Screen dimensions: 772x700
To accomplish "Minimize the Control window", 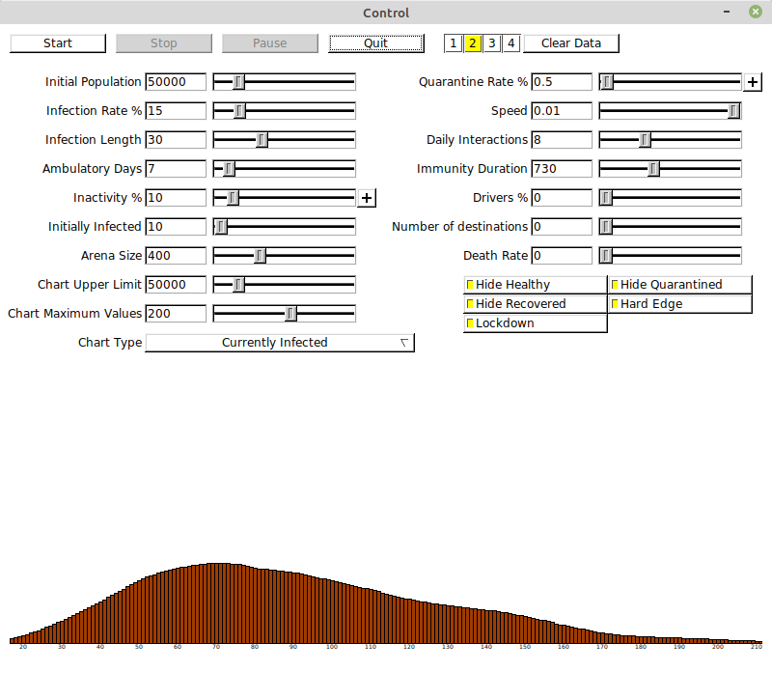I will [727, 12].
